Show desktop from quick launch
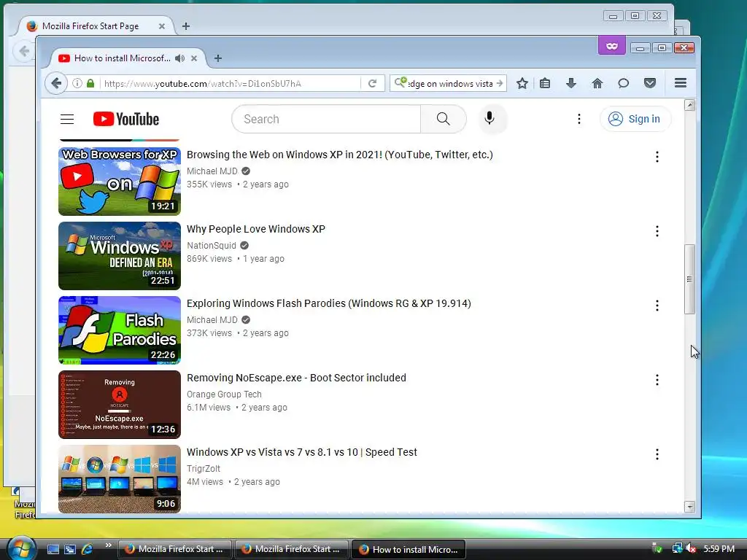This screenshot has width=747, height=560. (x=53, y=549)
